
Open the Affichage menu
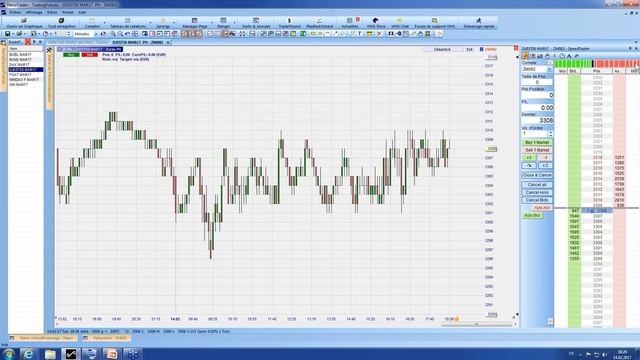tap(34, 12)
